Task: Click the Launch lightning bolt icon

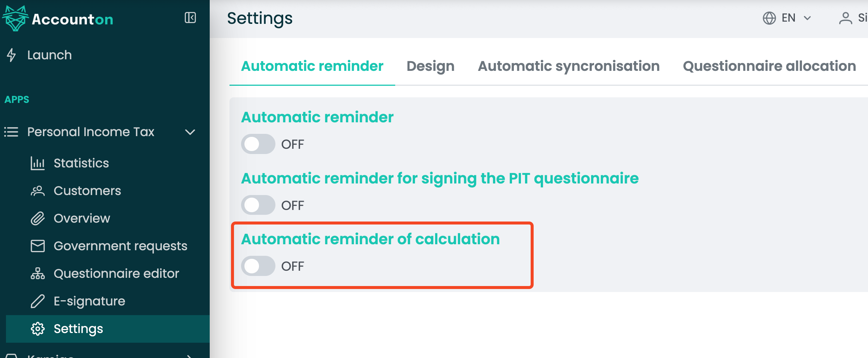Action: (12, 55)
